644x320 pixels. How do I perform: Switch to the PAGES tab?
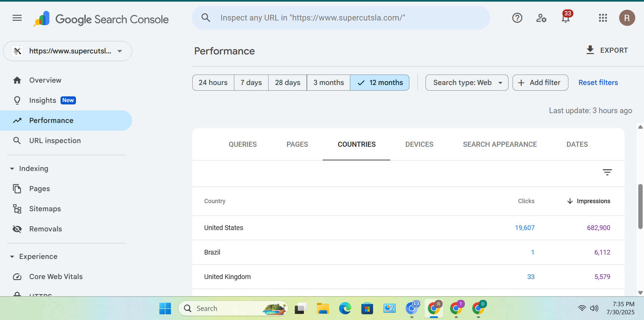[297, 144]
